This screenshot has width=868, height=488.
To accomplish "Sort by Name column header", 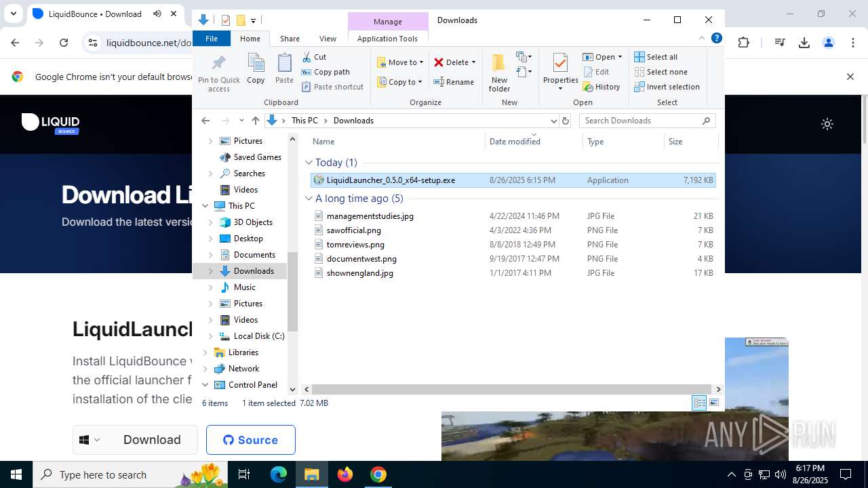I will (x=397, y=142).
